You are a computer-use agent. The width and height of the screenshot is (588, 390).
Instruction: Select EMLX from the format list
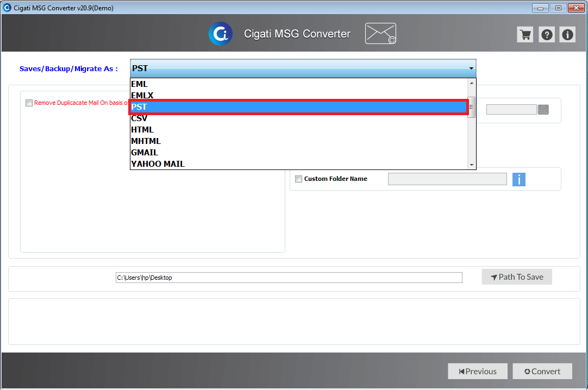[299, 95]
